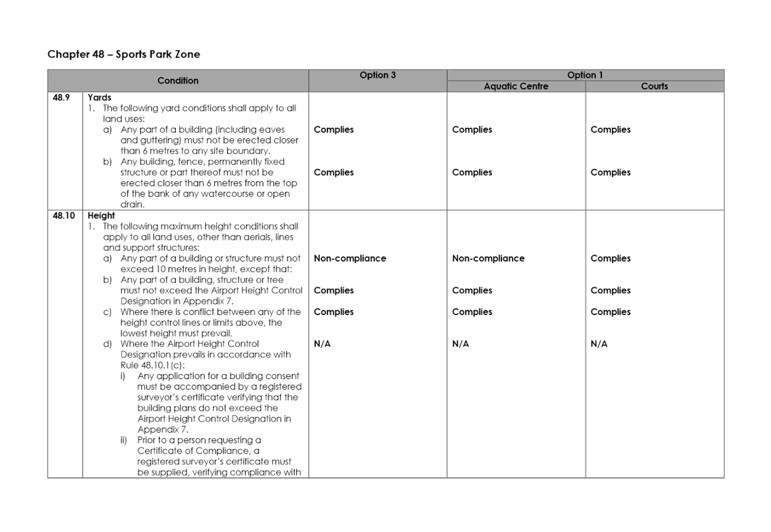Click the 'Yards' rule title
771x532 pixels.
(99, 97)
